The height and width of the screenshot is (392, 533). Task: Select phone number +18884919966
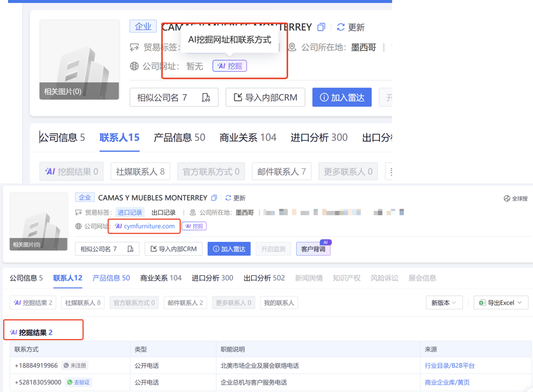(x=36, y=366)
